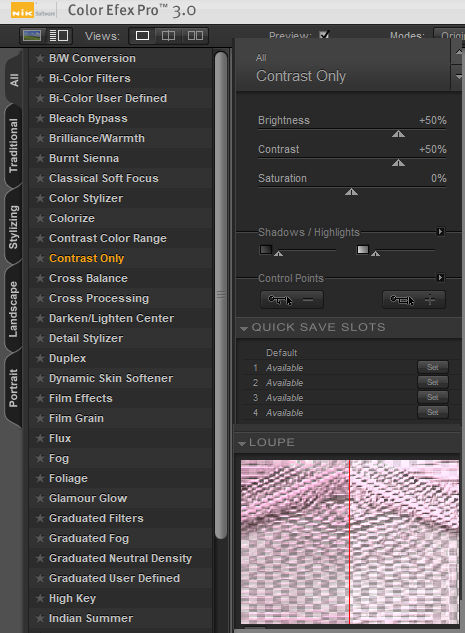Save settings to slot 1 Set button
Image resolution: width=465 pixels, height=633 pixels.
[432, 367]
